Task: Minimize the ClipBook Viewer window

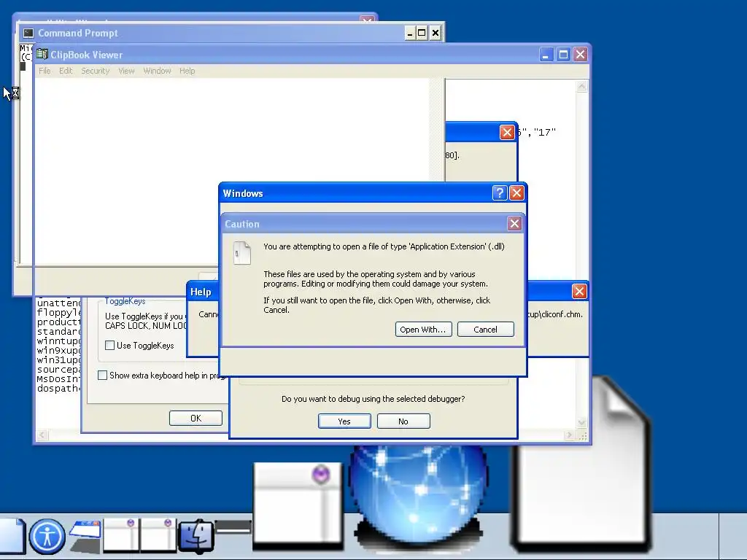Action: (546, 54)
